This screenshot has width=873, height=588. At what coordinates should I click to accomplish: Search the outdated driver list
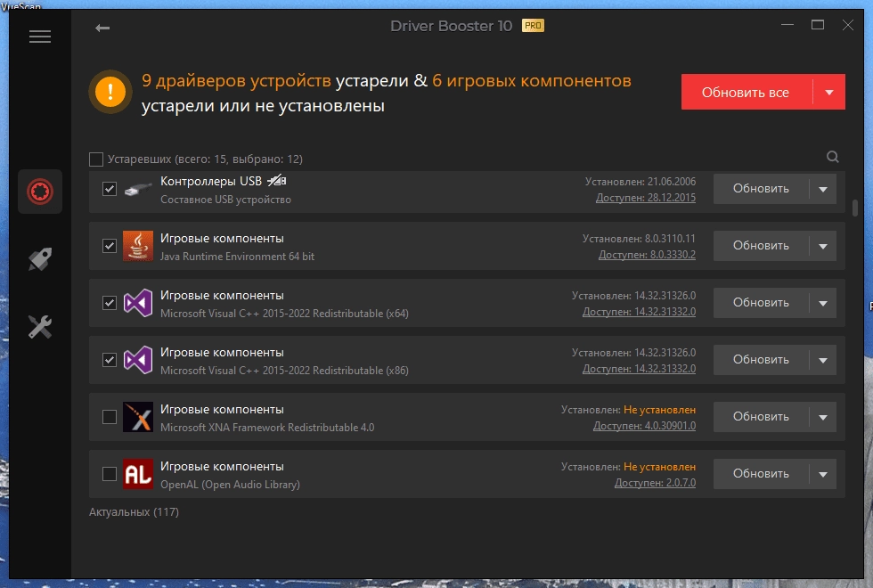tap(832, 157)
